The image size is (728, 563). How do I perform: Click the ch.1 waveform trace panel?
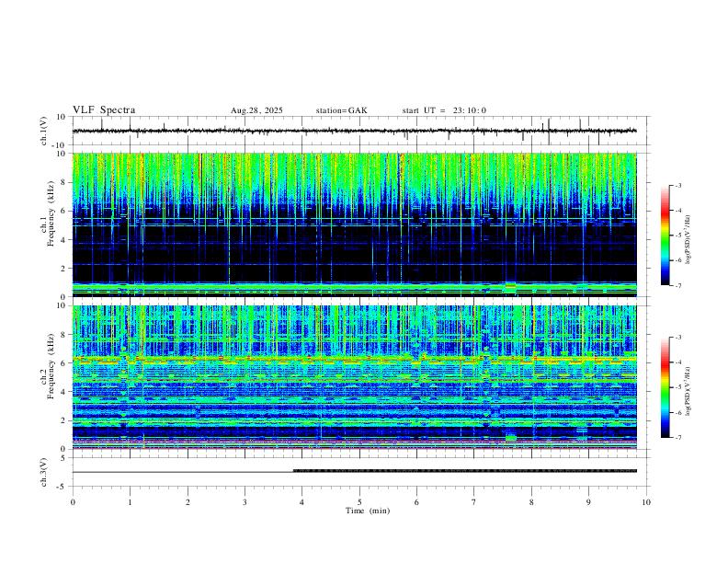(358, 131)
